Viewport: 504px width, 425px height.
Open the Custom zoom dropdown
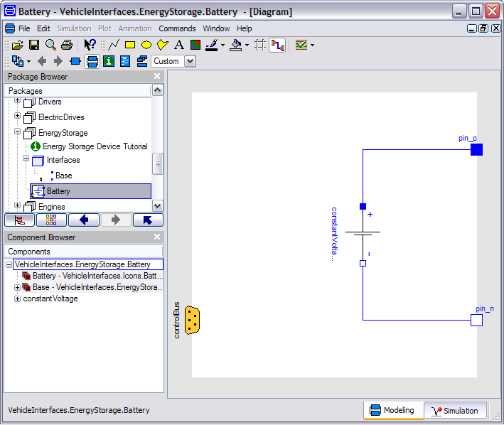190,61
